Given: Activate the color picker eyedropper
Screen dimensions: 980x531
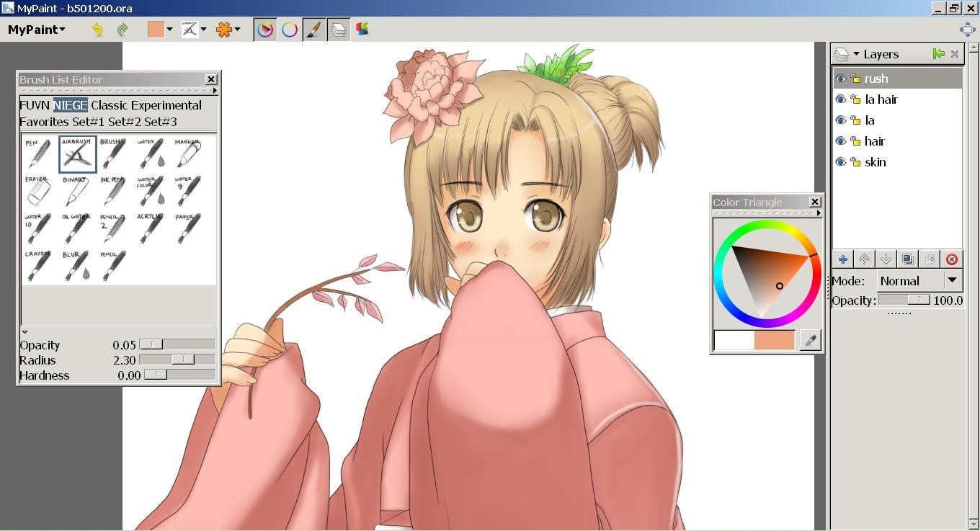Looking at the screenshot, I should pos(811,340).
